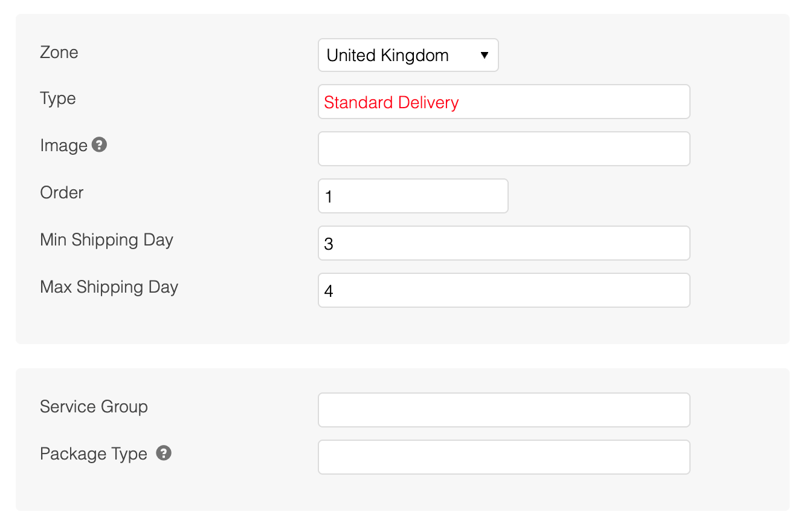Click the Image label text

tap(63, 146)
